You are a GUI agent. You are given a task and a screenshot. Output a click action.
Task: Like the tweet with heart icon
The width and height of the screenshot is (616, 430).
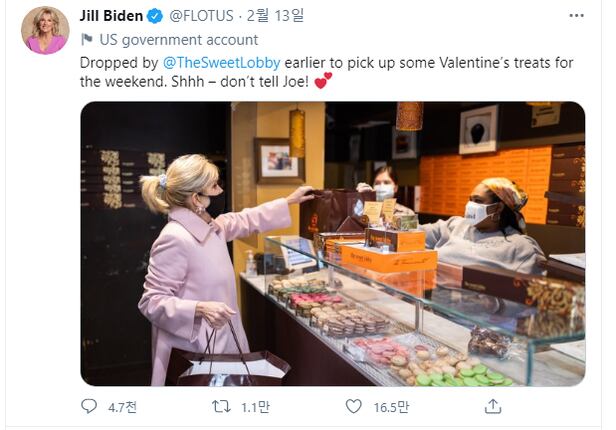(353, 407)
